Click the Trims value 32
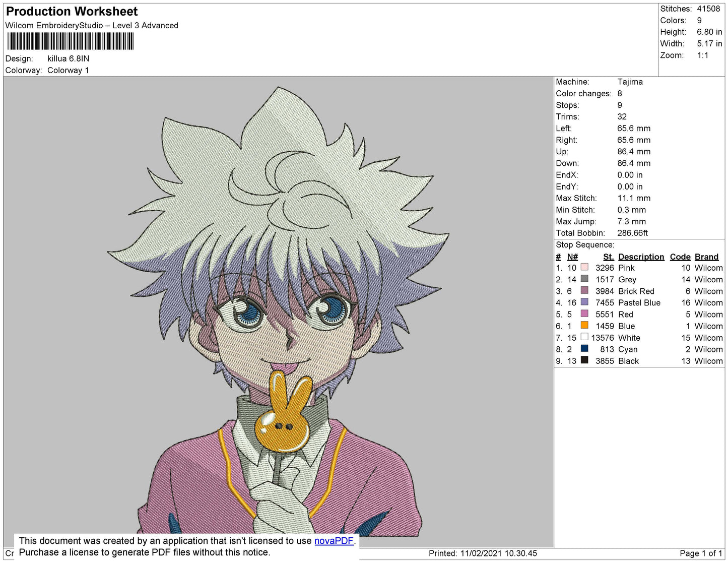The height and width of the screenshot is (563, 728). 622,116
